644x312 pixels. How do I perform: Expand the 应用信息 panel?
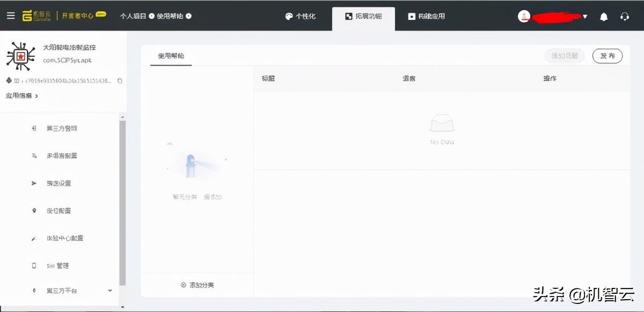[x=20, y=95]
